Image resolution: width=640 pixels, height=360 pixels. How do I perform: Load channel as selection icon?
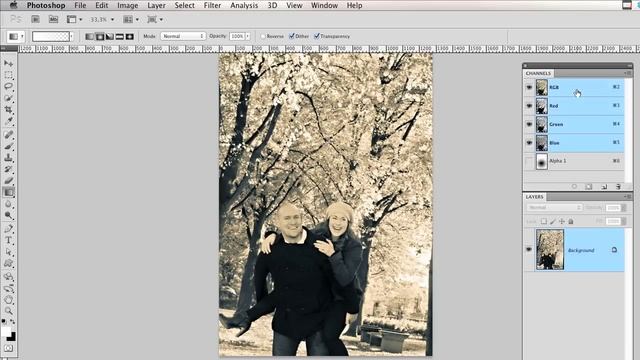pos(574,187)
